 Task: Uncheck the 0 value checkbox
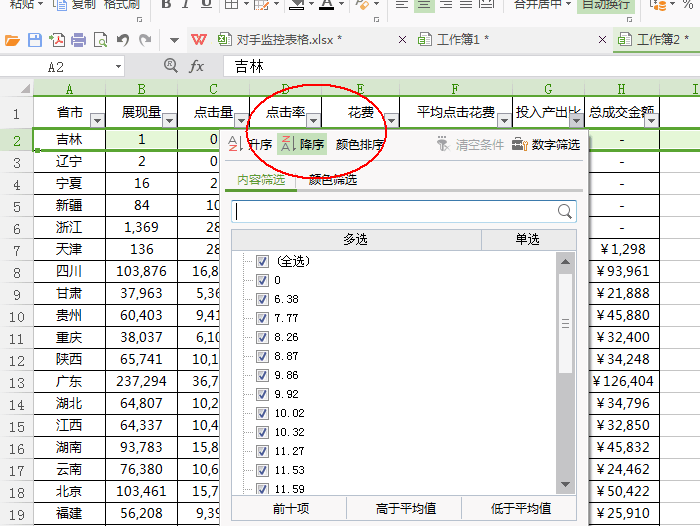pos(262,280)
